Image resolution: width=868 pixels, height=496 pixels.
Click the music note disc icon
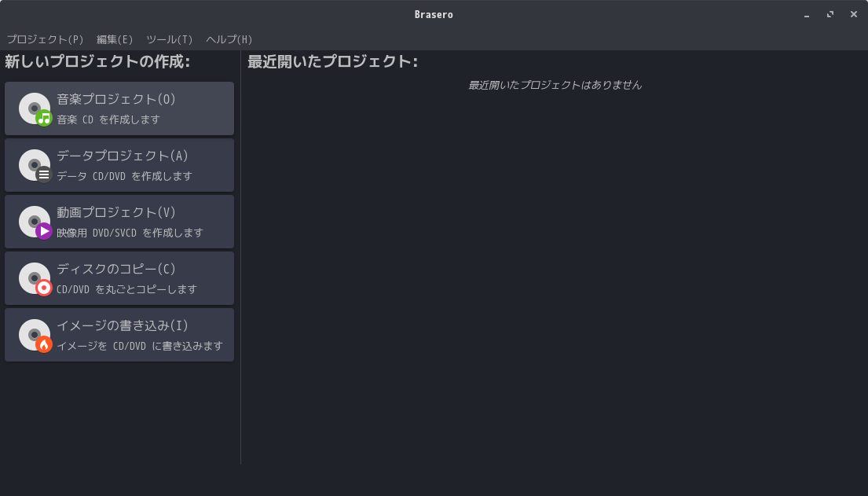(x=35, y=109)
